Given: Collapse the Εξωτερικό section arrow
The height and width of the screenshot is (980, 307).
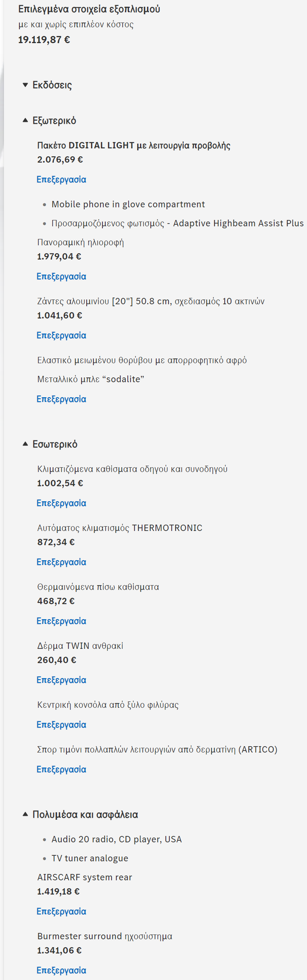Looking at the screenshot, I should [x=25, y=120].
